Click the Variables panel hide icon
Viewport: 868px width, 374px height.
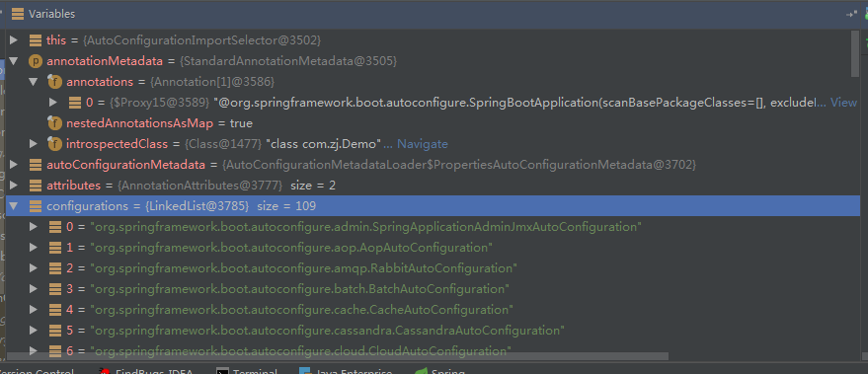pos(851,15)
